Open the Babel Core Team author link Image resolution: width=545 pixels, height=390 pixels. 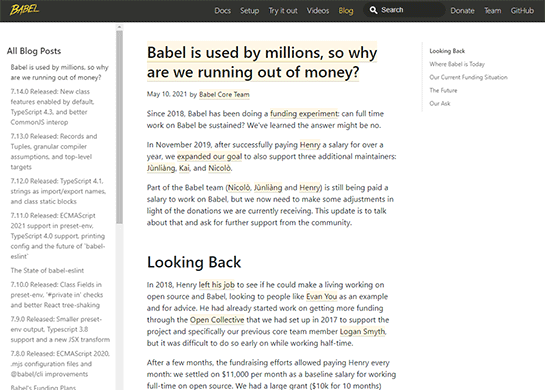pos(224,95)
